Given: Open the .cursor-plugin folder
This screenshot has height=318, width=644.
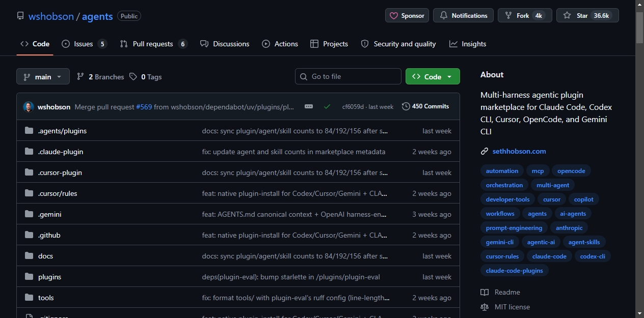Looking at the screenshot, I should click(x=60, y=172).
